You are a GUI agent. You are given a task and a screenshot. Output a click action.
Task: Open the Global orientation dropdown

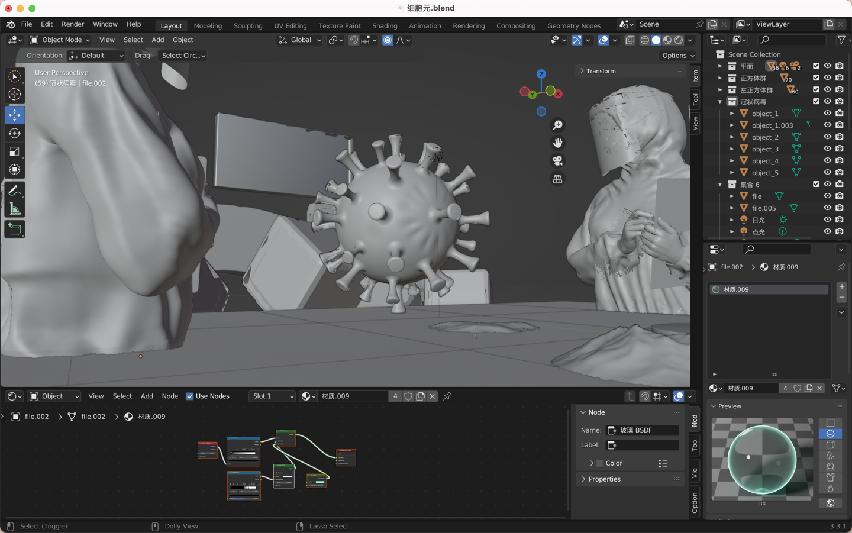point(300,40)
